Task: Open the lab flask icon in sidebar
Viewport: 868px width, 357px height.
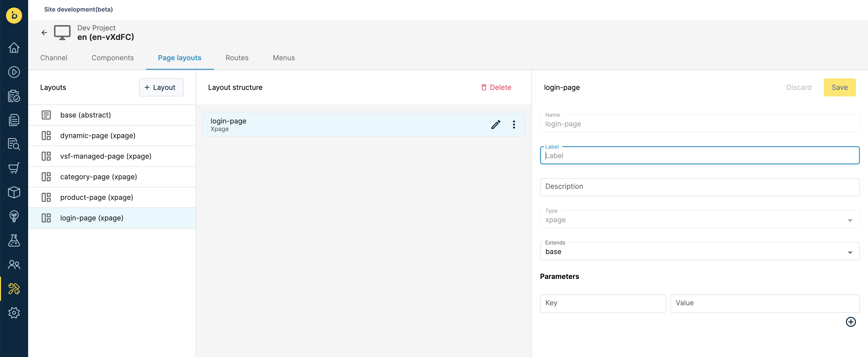Action: point(14,241)
